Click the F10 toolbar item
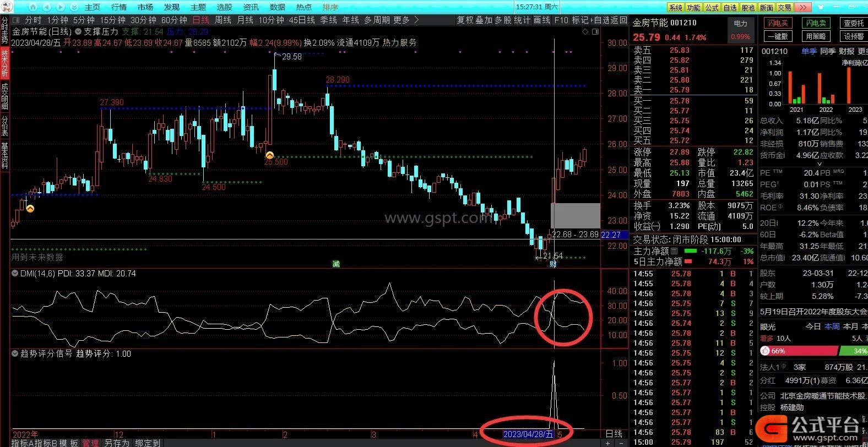Screen dimensions: 868x447 pos(561,20)
